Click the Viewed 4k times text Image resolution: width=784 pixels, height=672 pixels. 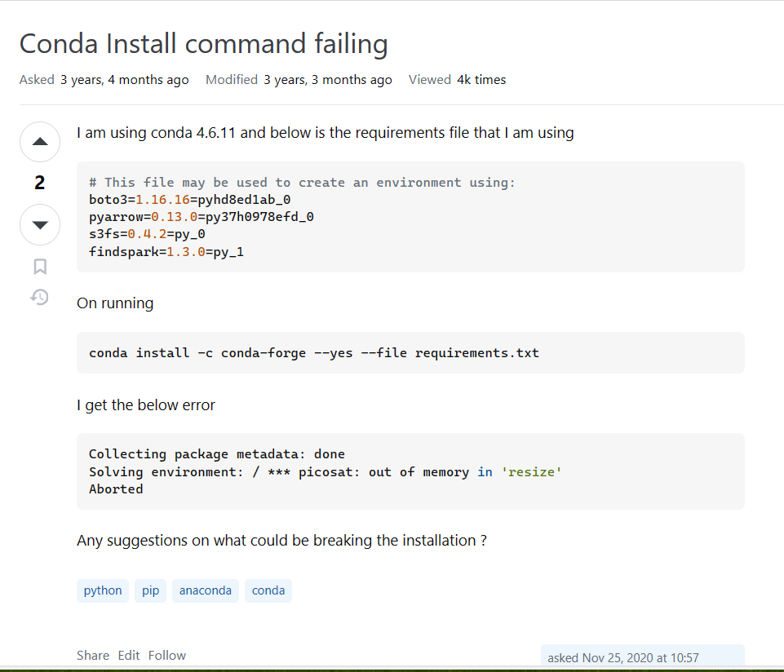(x=457, y=79)
